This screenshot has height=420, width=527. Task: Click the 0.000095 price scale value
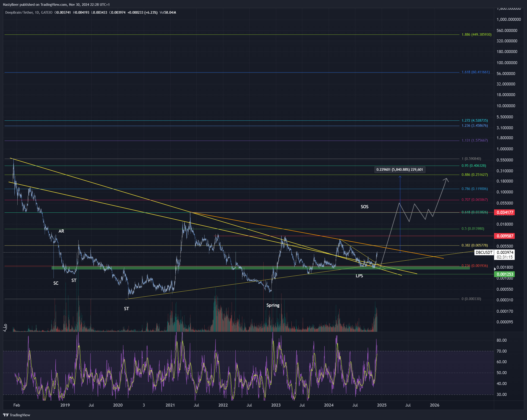point(505,322)
